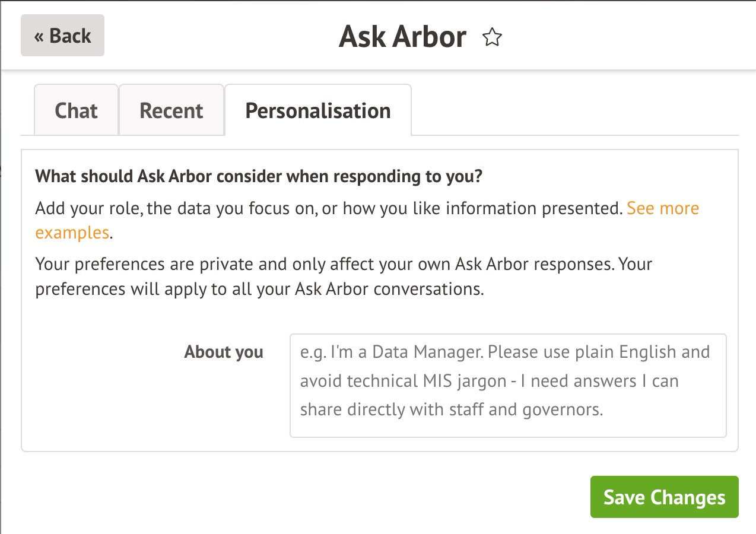Image resolution: width=756 pixels, height=534 pixels.
Task: Open the Recent tab
Action: [x=171, y=111]
